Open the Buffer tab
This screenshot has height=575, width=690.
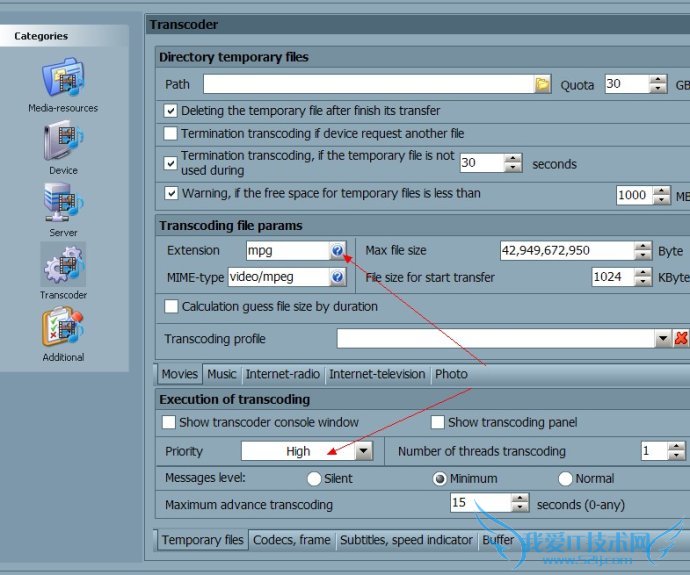pyautogui.click(x=498, y=540)
